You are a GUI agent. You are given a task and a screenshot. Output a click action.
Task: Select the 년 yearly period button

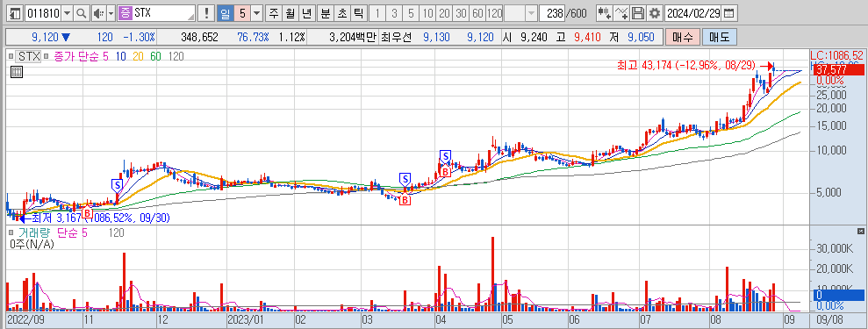(x=306, y=13)
